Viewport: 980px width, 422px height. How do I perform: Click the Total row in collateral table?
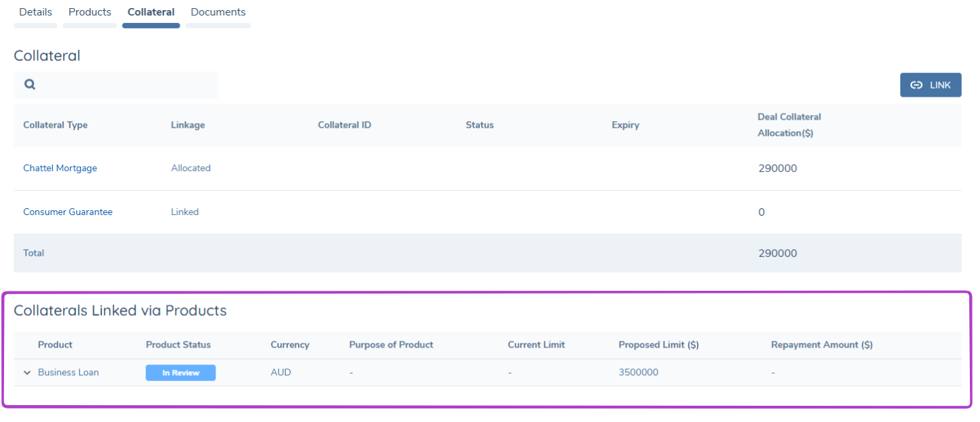coord(34,253)
